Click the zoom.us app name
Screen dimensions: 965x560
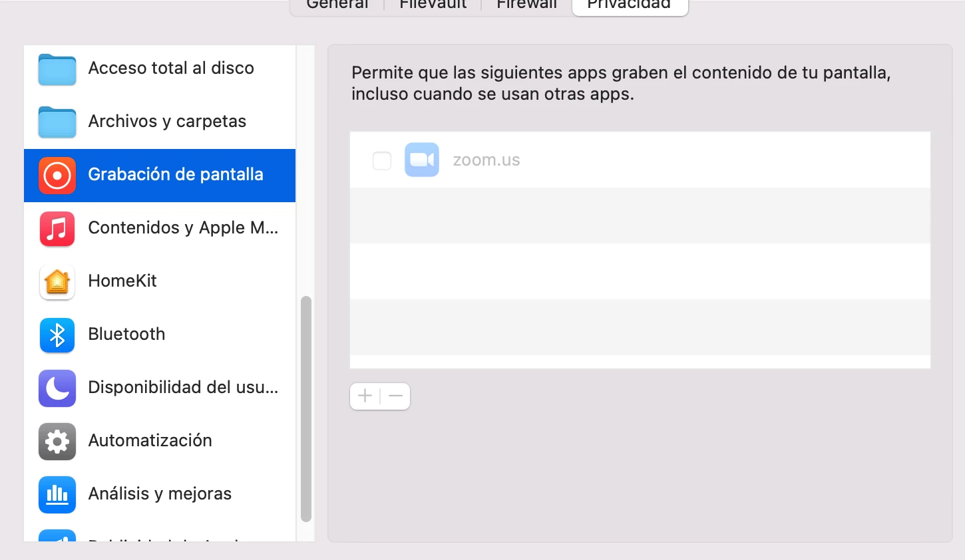486,160
